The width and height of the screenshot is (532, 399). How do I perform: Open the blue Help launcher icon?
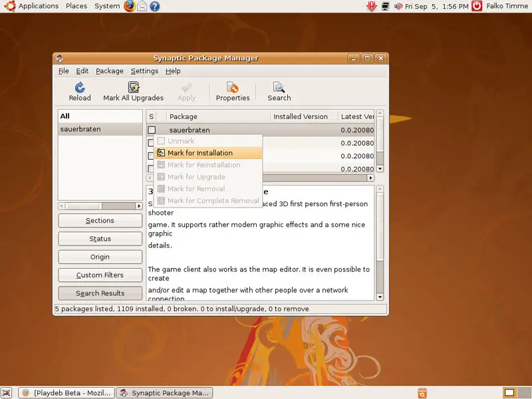[155, 6]
